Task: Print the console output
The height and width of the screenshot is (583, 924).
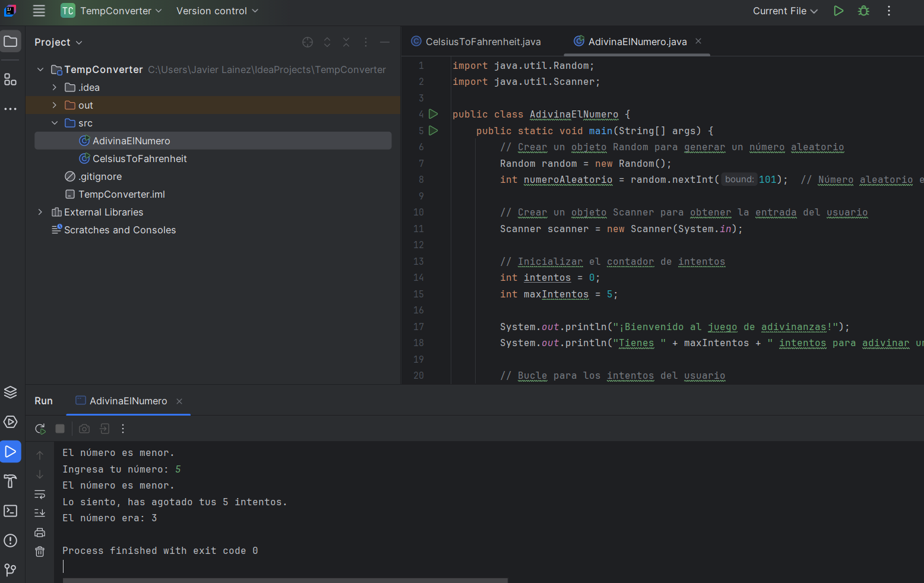Action: 40,533
